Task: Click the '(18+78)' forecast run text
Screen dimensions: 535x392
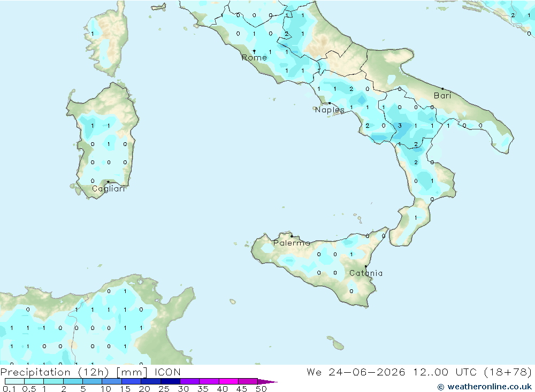Action: 508,372
